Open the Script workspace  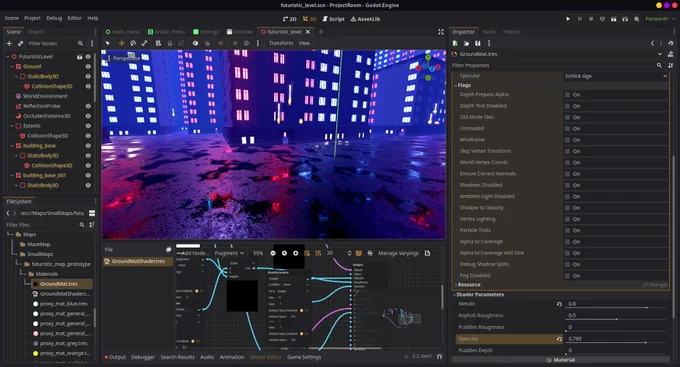[333, 19]
